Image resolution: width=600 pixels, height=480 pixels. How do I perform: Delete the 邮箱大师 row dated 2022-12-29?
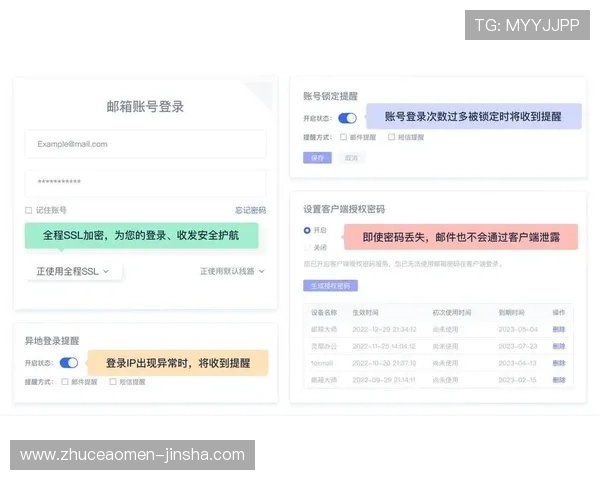559,329
